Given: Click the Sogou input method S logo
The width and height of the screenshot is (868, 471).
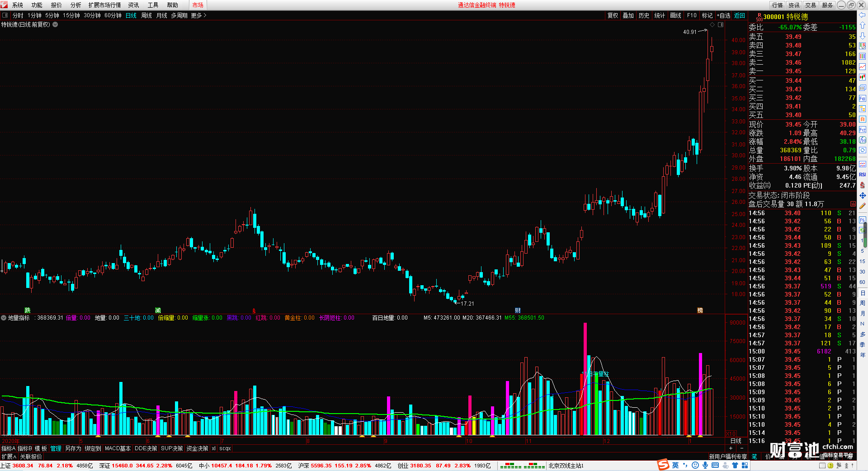Looking at the screenshot, I should (x=663, y=465).
